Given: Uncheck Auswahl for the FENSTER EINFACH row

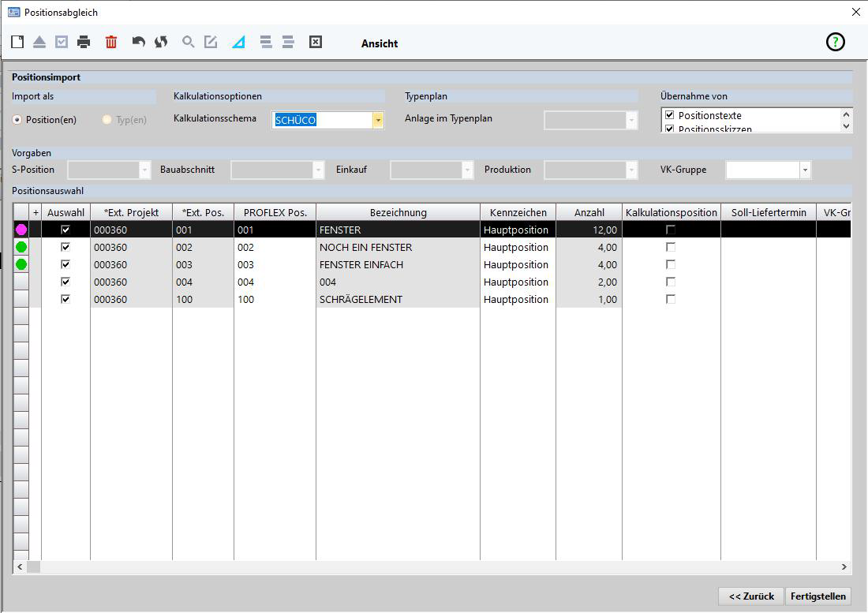Looking at the screenshot, I should point(65,264).
